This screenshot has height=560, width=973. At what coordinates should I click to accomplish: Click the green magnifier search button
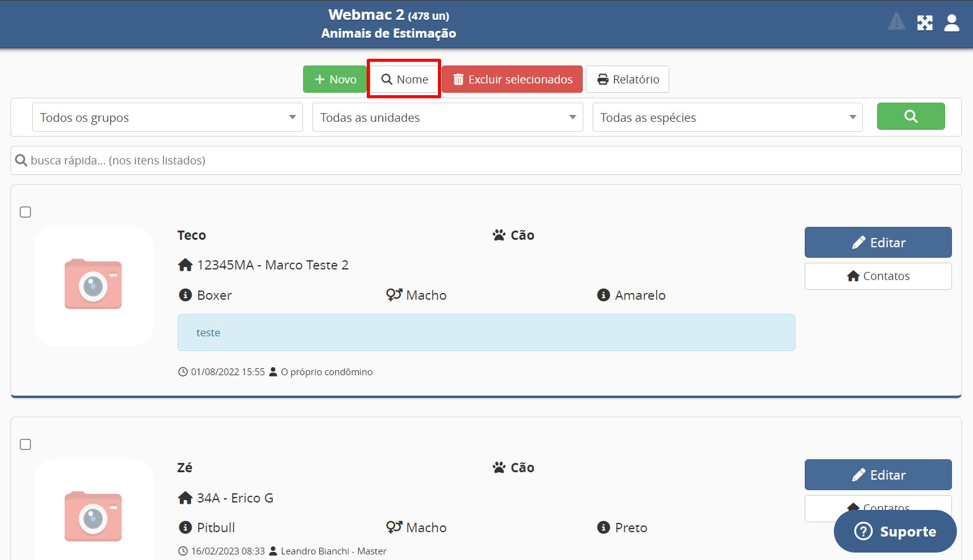pyautogui.click(x=911, y=116)
